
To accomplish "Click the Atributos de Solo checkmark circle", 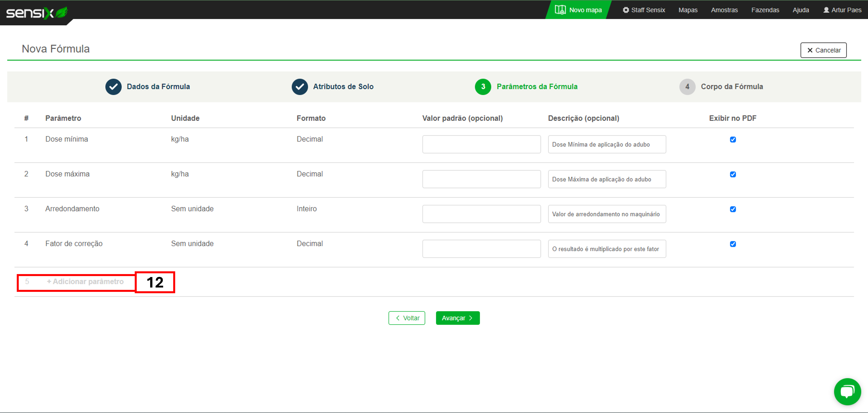I will coord(299,87).
